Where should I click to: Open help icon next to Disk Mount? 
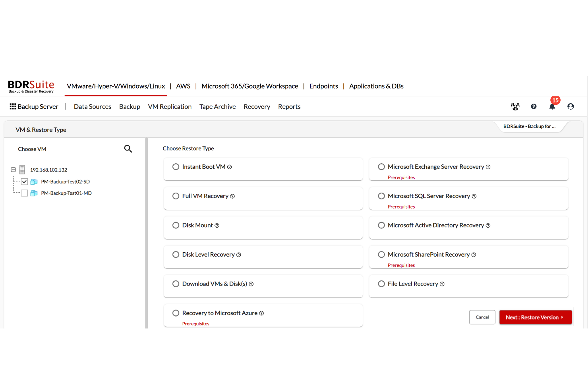pyautogui.click(x=217, y=226)
